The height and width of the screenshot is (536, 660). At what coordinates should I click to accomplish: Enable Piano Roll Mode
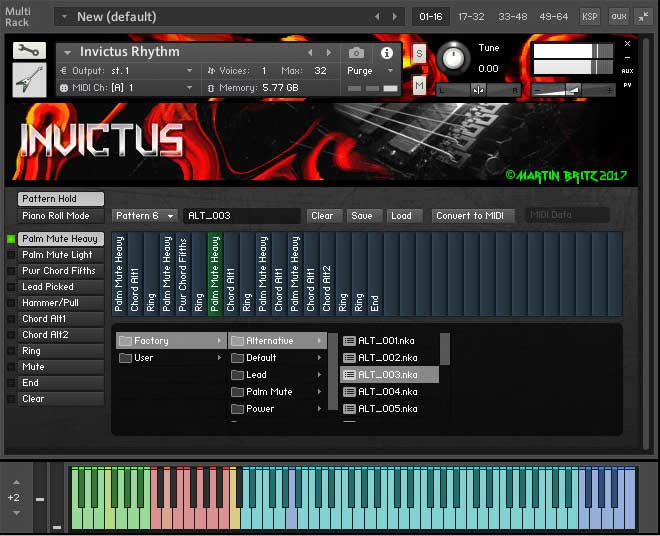tap(61, 216)
